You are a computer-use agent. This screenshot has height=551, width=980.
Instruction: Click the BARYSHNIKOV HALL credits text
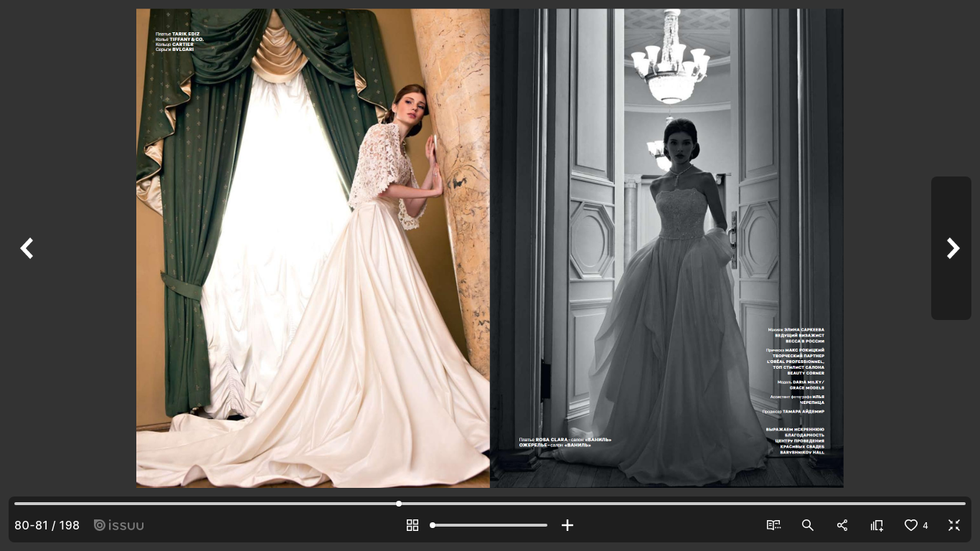coord(802,452)
